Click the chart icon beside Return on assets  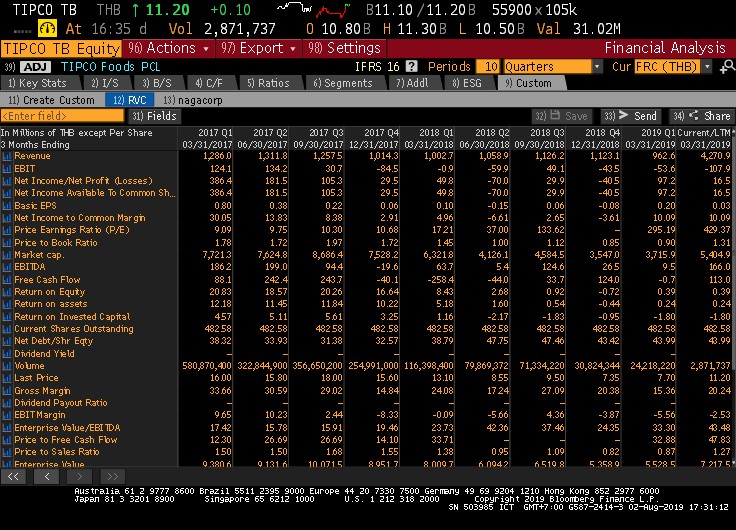tap(7, 304)
